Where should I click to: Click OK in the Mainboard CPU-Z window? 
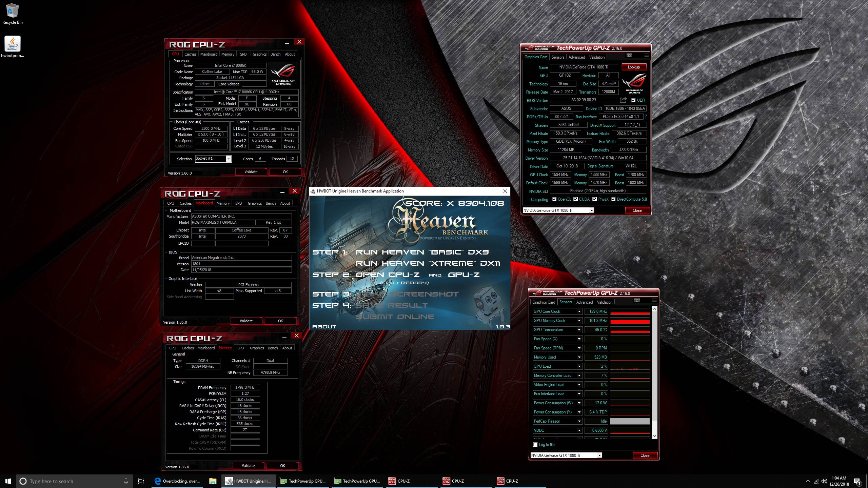point(280,321)
